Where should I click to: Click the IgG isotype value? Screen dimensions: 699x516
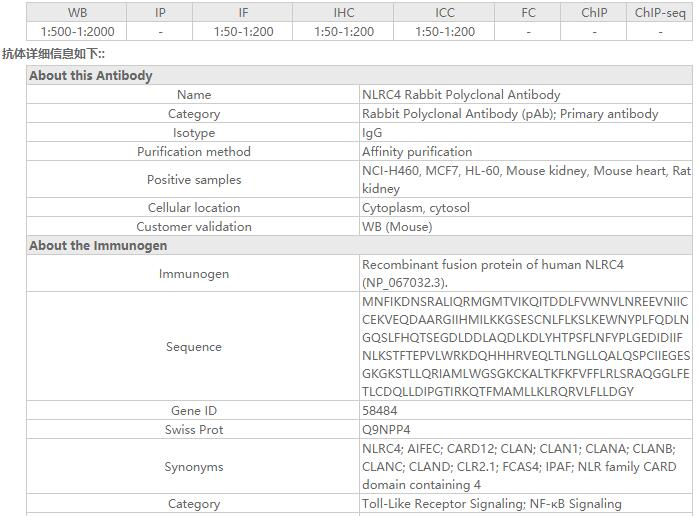[372, 133]
